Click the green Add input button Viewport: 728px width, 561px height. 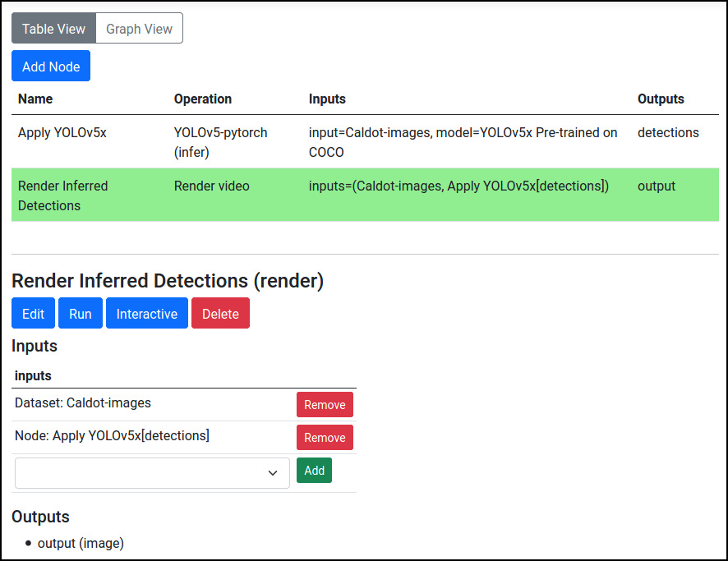point(314,471)
